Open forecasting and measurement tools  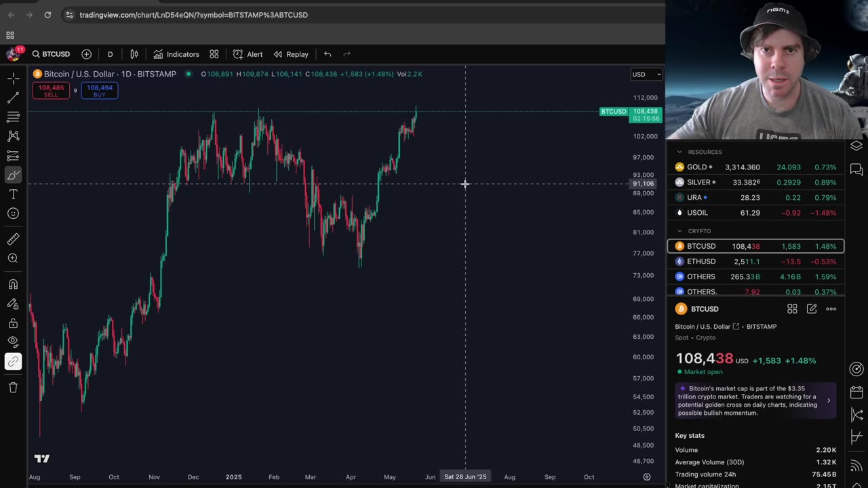pos(13,156)
